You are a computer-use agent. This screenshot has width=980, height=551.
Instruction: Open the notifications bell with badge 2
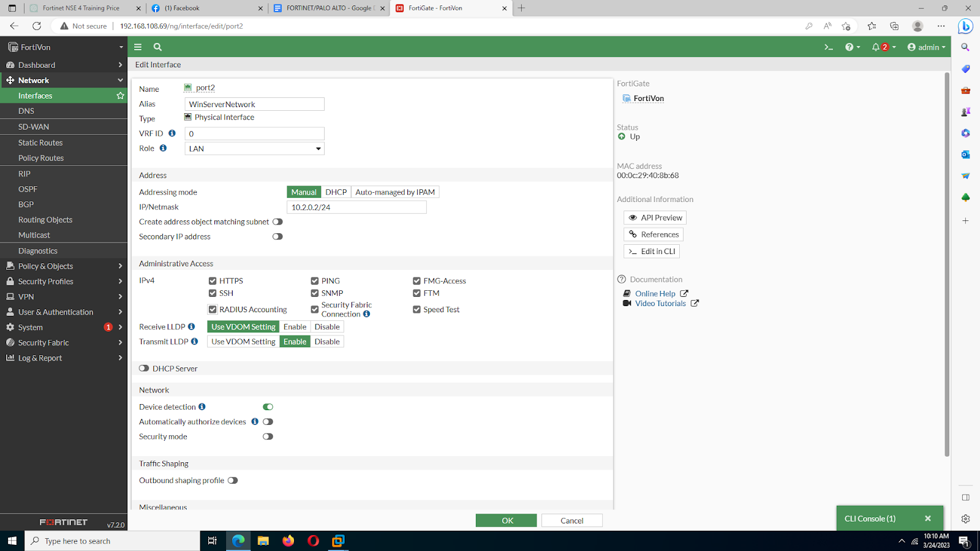(x=884, y=47)
